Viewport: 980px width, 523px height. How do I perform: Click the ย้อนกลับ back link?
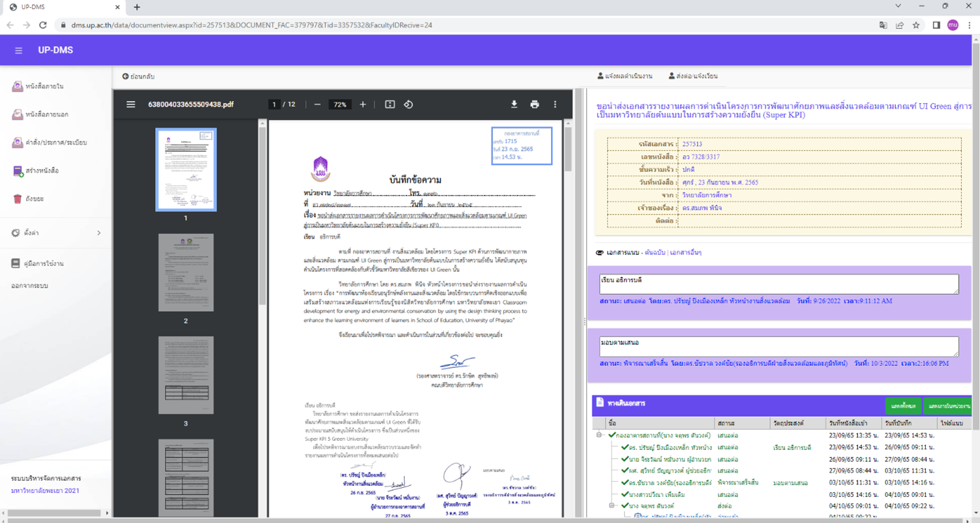point(138,76)
